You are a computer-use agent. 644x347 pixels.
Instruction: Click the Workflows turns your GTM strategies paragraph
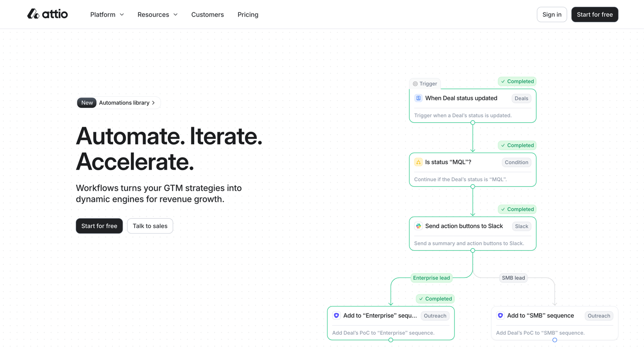[159, 194]
